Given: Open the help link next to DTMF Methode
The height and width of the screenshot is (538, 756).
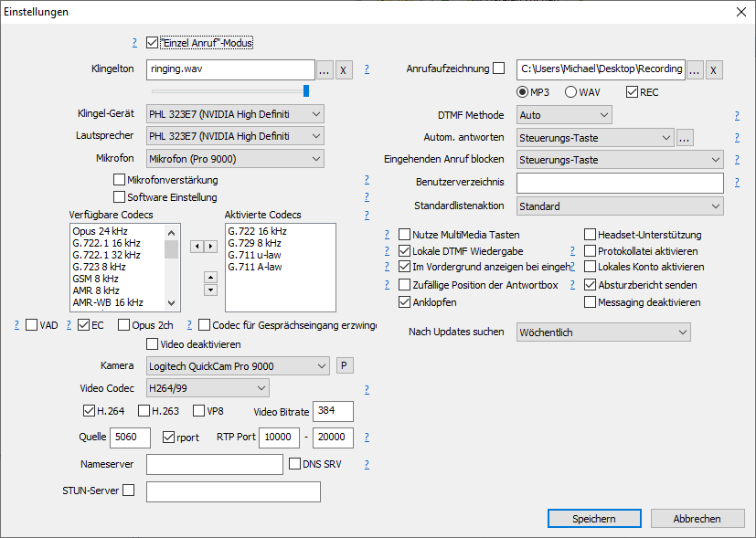Looking at the screenshot, I should [x=736, y=116].
